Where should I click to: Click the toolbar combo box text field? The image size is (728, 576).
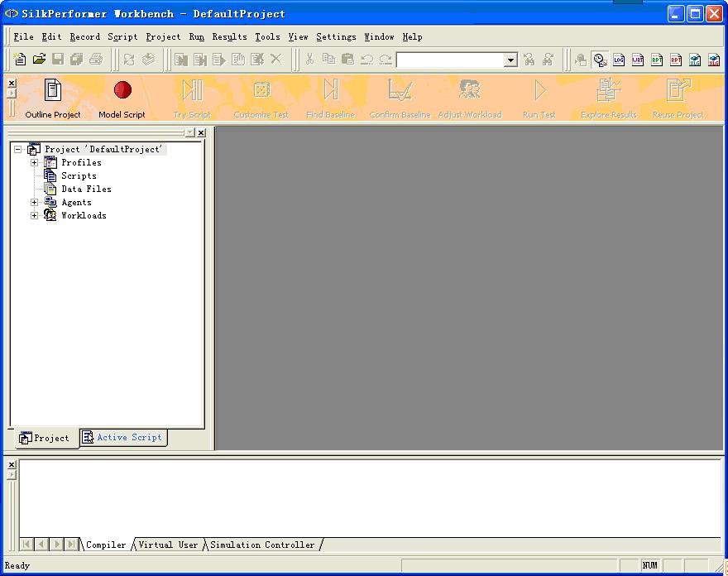click(450, 60)
